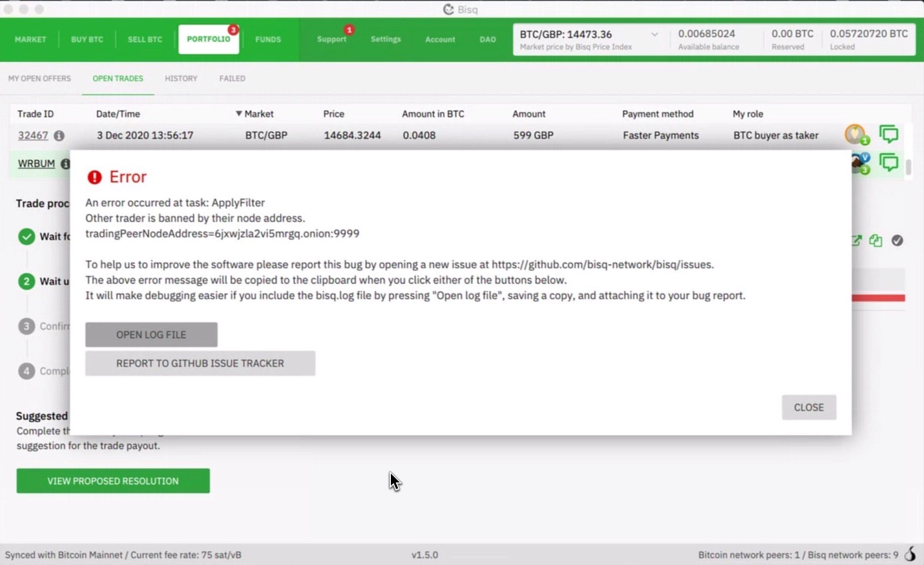
Task: Sort table by Market column arrow
Action: tap(238, 114)
